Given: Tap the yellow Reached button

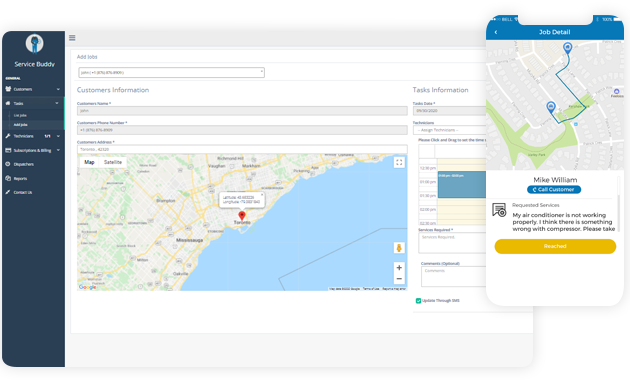Looking at the screenshot, I should point(555,246).
